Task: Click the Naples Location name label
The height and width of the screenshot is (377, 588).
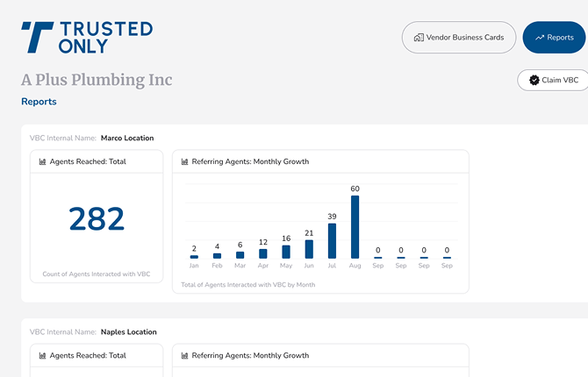Action: point(129,332)
